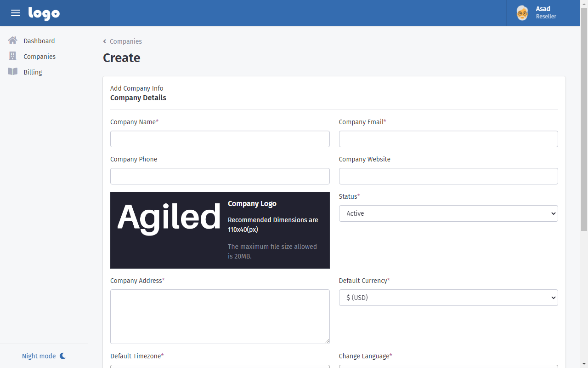Click the moon icon for night mode

(x=62, y=356)
